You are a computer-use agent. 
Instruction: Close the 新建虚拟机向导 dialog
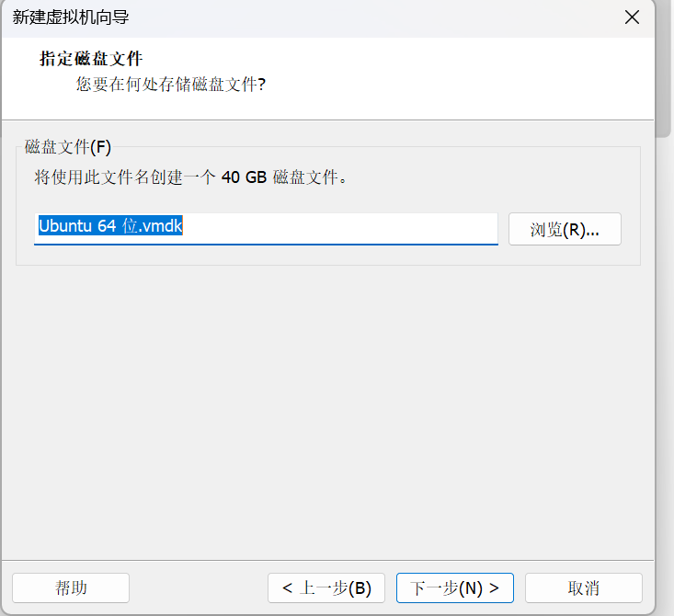click(x=632, y=17)
